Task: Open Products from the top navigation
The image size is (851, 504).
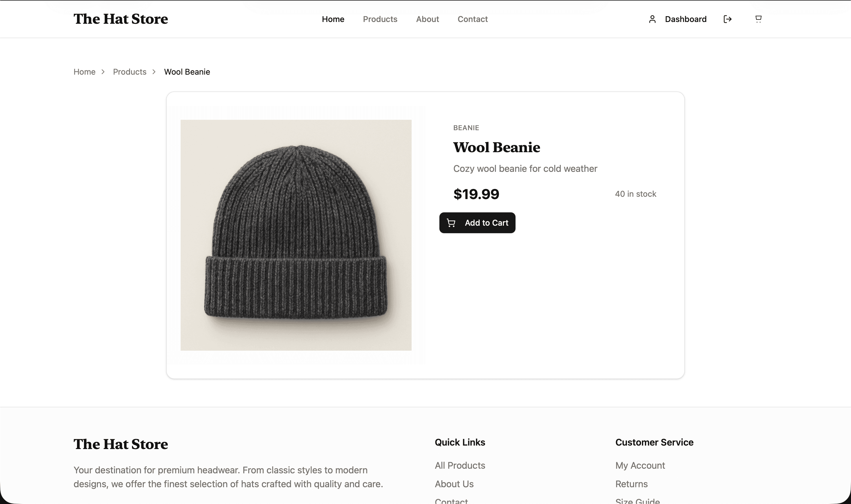Action: click(380, 19)
